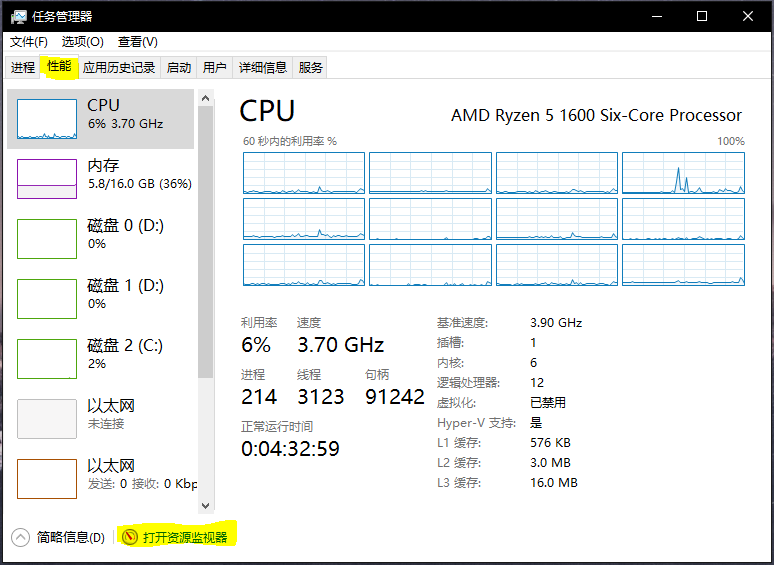Switch to the 启动 tab
Image resolution: width=774 pixels, height=565 pixels.
179,68
